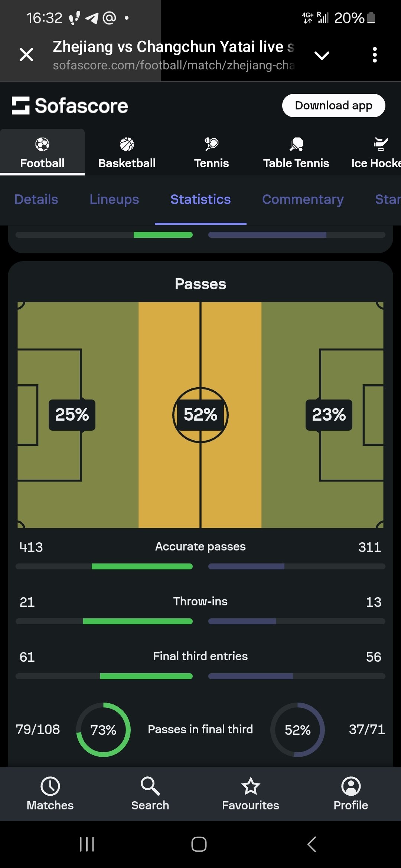View the Commentary tab
Image resolution: width=401 pixels, height=868 pixels.
click(x=303, y=200)
